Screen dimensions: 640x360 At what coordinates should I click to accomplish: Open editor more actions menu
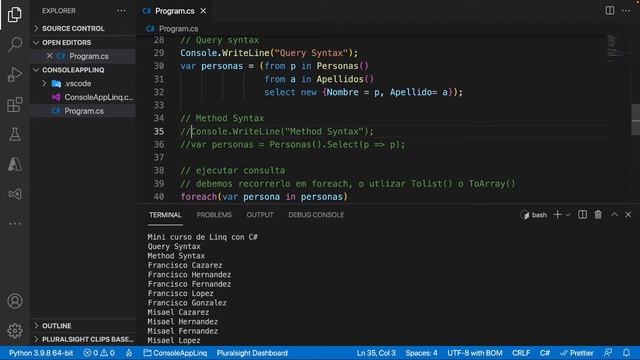626,11
